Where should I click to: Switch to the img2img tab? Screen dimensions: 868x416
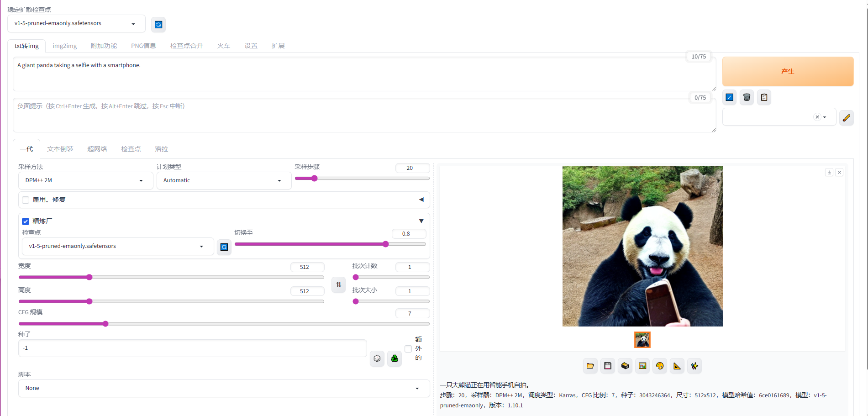pos(64,46)
